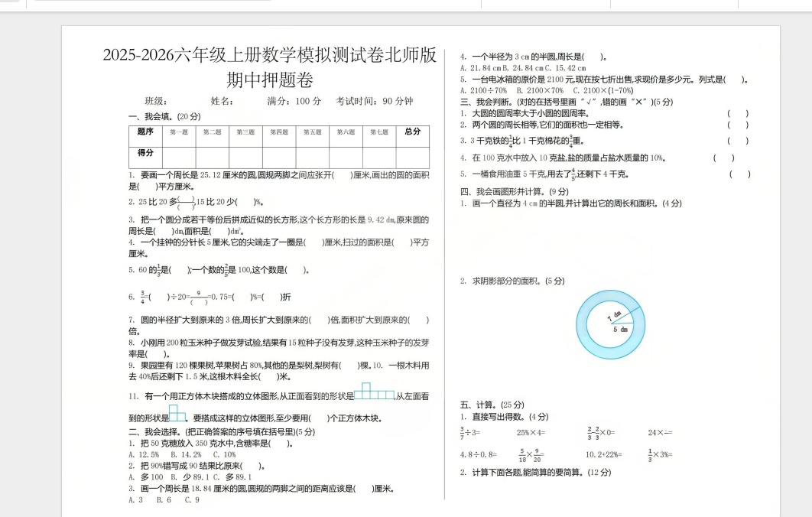812x517 pixels.
Task: Click the 题序 header cell in score table
Action: [145, 132]
